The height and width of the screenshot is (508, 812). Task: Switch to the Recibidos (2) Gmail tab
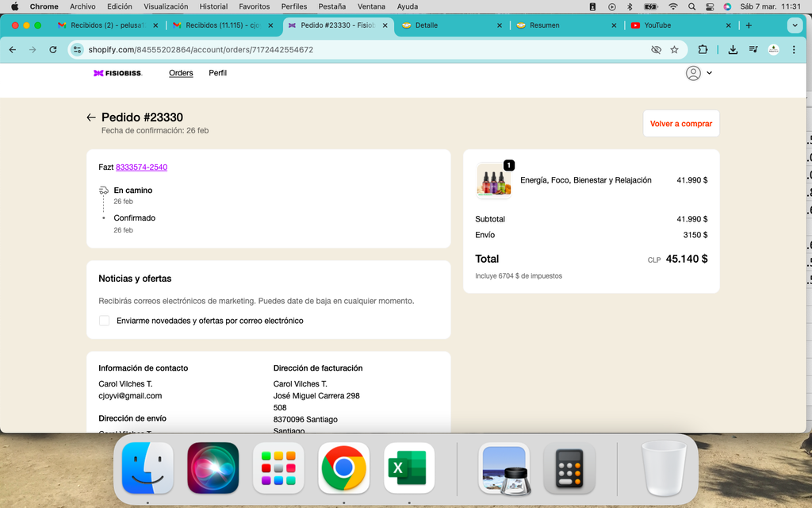tap(107, 25)
